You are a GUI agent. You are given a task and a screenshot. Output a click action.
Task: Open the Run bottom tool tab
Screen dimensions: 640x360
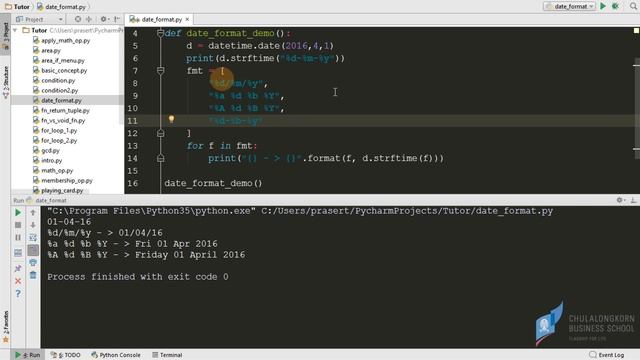tap(28, 355)
